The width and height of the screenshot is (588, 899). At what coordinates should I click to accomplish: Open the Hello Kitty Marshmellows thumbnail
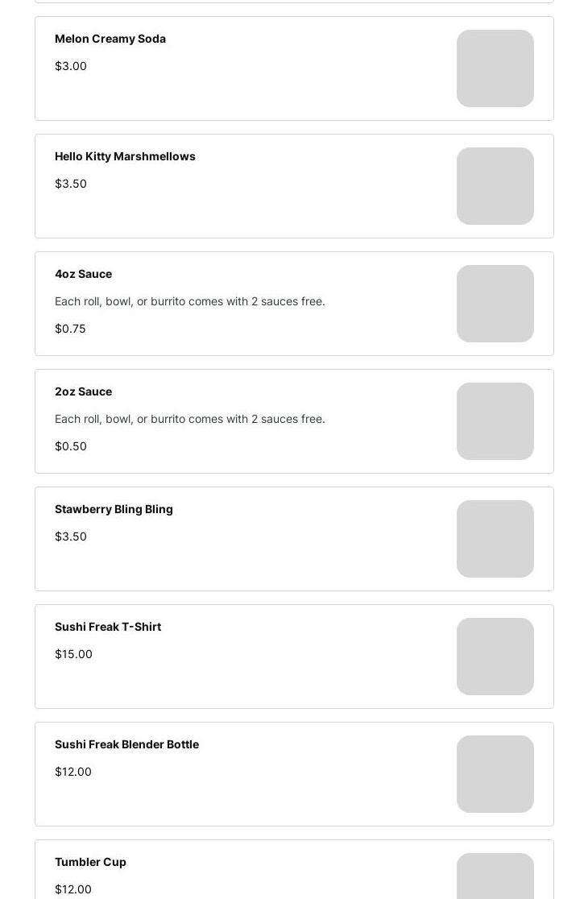(x=495, y=186)
